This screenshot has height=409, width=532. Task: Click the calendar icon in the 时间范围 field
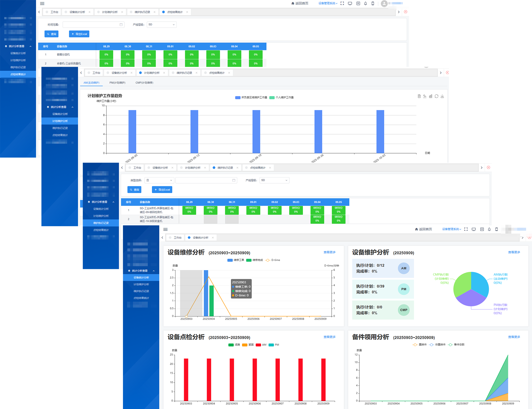121,25
